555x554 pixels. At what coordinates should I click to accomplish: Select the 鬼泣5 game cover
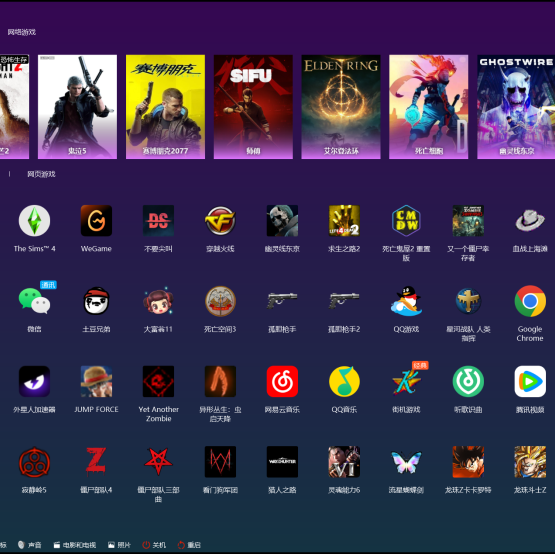[77, 107]
